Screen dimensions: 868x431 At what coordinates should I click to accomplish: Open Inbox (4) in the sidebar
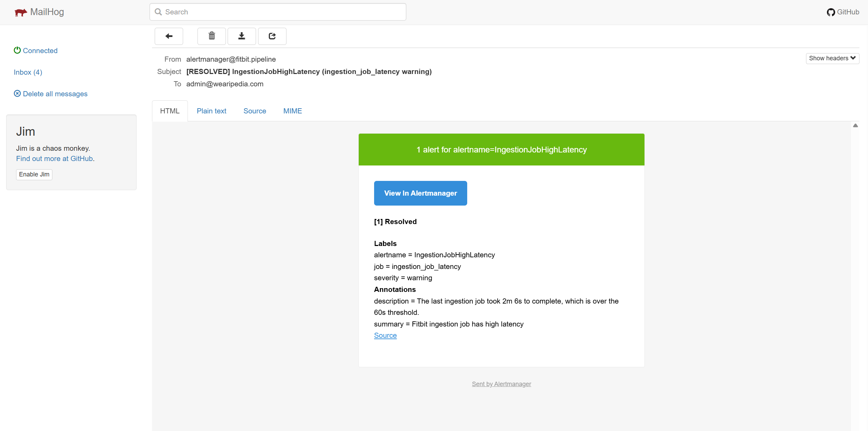(28, 72)
